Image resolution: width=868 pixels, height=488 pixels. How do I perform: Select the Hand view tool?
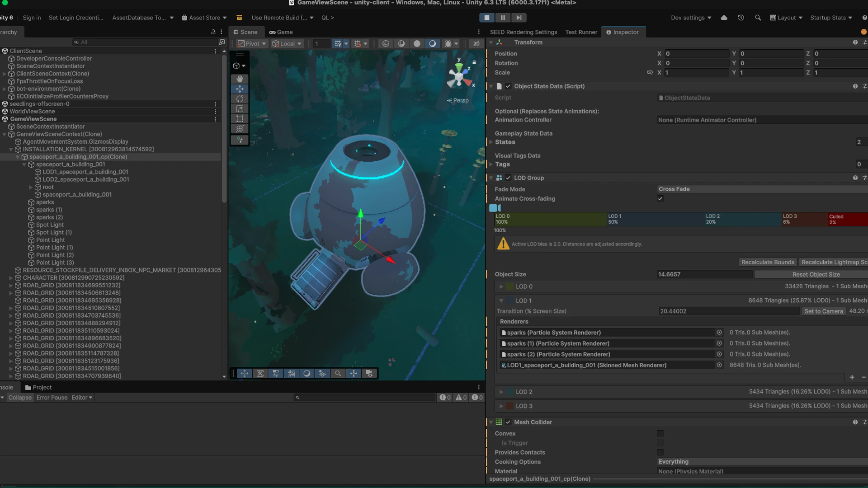click(240, 79)
